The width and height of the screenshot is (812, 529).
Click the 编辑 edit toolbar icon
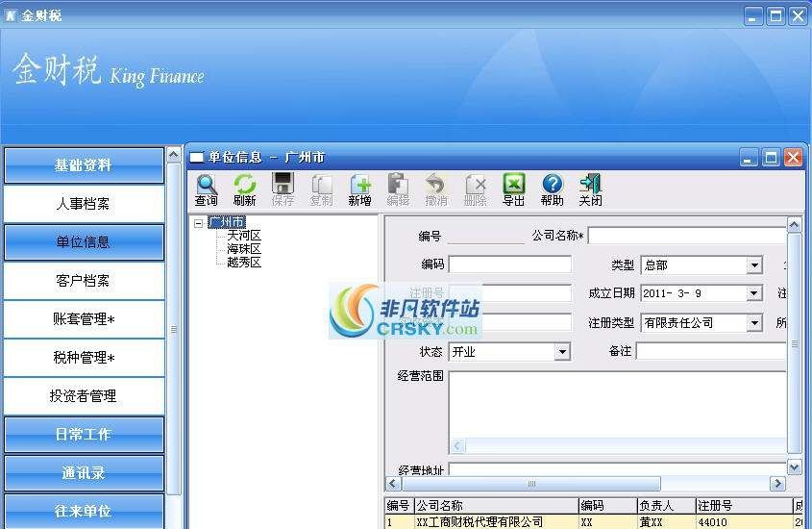click(398, 189)
